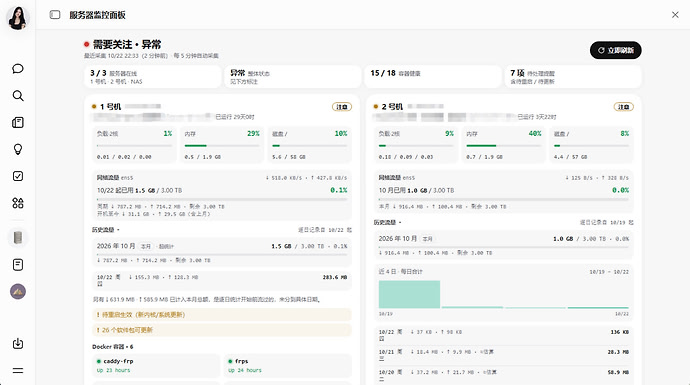Image resolution: width=690 pixels, height=385 pixels.
Task: Open the library book icon in sidebar
Action: click(x=18, y=122)
